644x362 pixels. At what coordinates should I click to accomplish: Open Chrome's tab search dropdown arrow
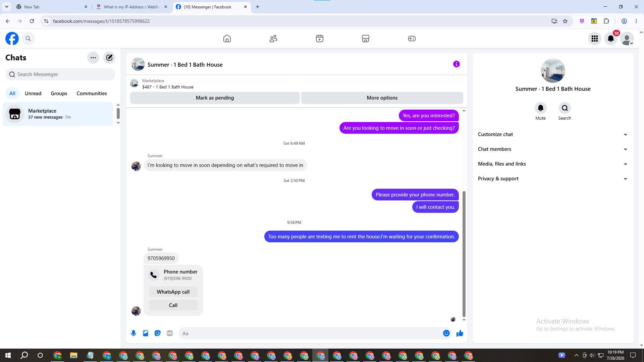point(7,7)
